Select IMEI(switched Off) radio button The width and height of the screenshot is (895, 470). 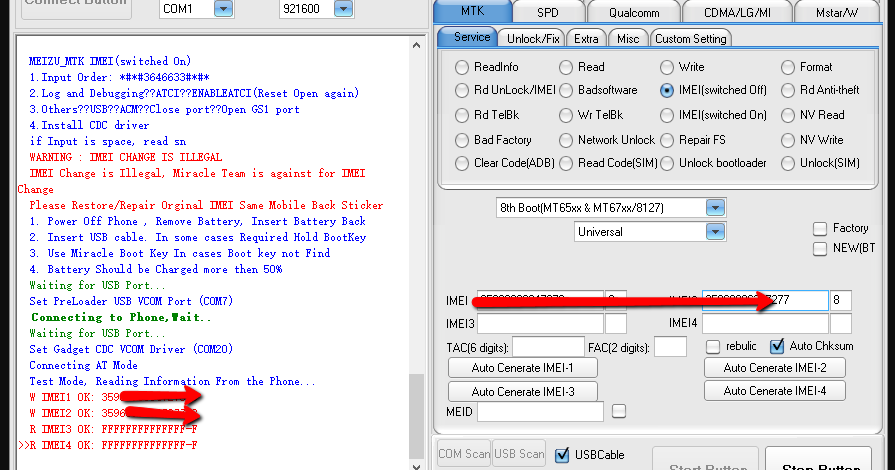pyautogui.click(x=667, y=90)
